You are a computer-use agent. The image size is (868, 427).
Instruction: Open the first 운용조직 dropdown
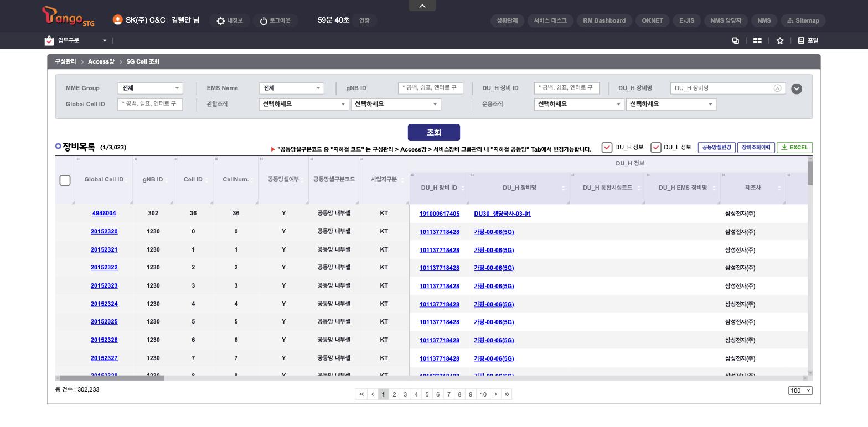pyautogui.click(x=578, y=104)
